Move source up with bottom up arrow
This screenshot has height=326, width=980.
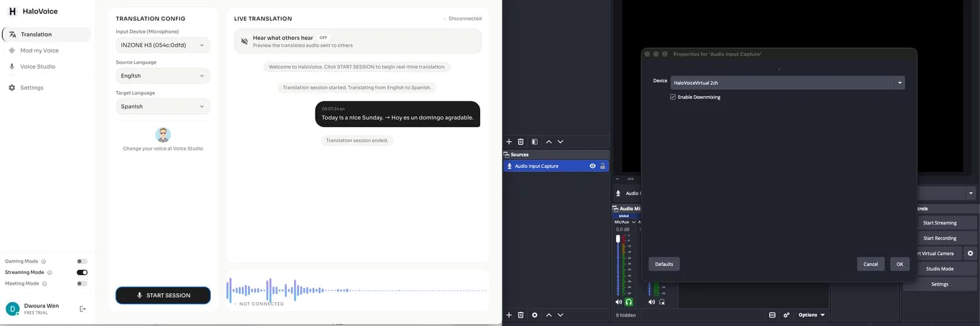click(x=549, y=315)
